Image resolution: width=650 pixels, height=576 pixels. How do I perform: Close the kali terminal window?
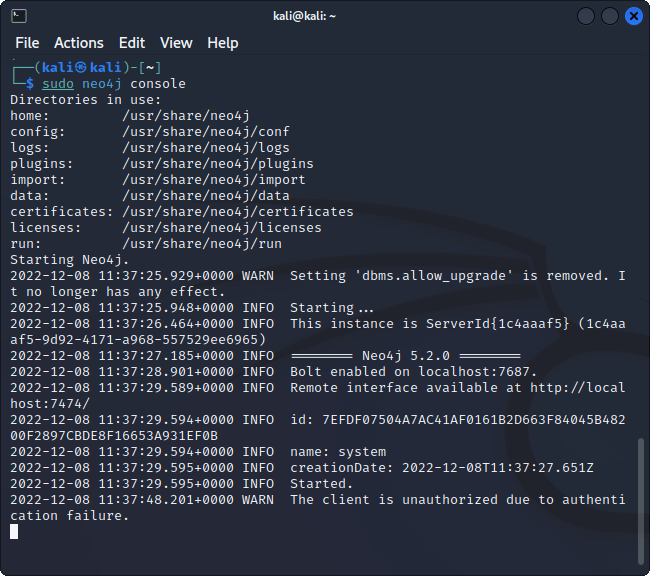click(633, 16)
